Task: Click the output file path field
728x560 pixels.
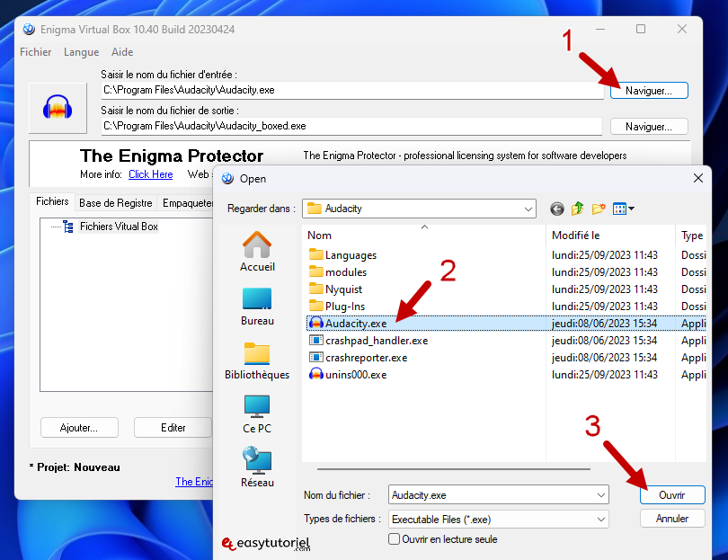Action: (x=351, y=127)
